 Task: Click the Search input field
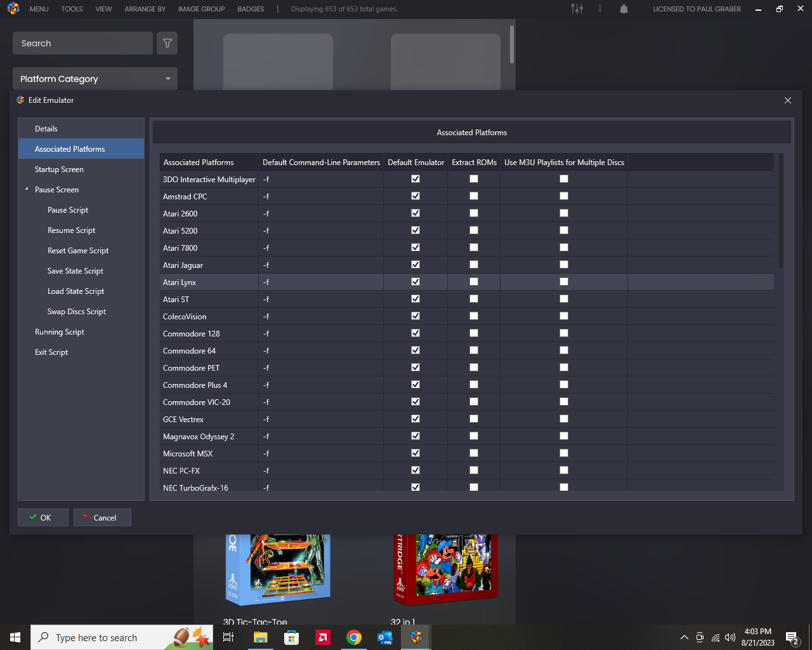point(82,43)
